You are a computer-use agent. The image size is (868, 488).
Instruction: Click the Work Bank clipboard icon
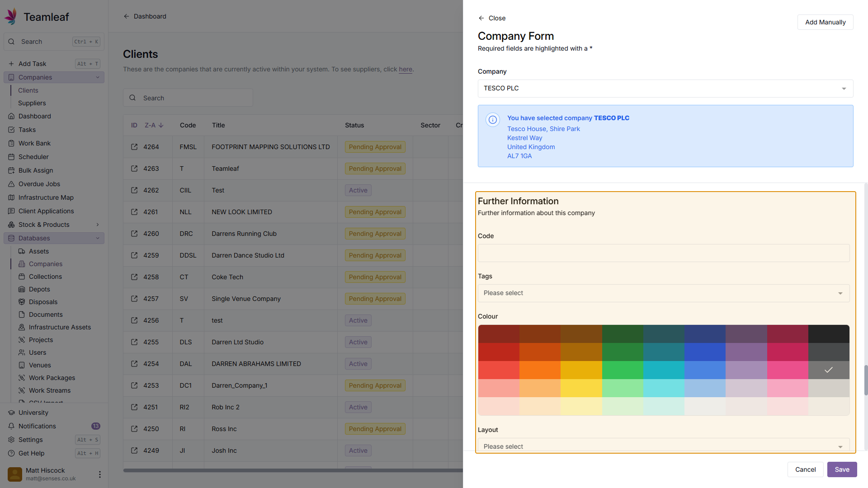tap(11, 143)
